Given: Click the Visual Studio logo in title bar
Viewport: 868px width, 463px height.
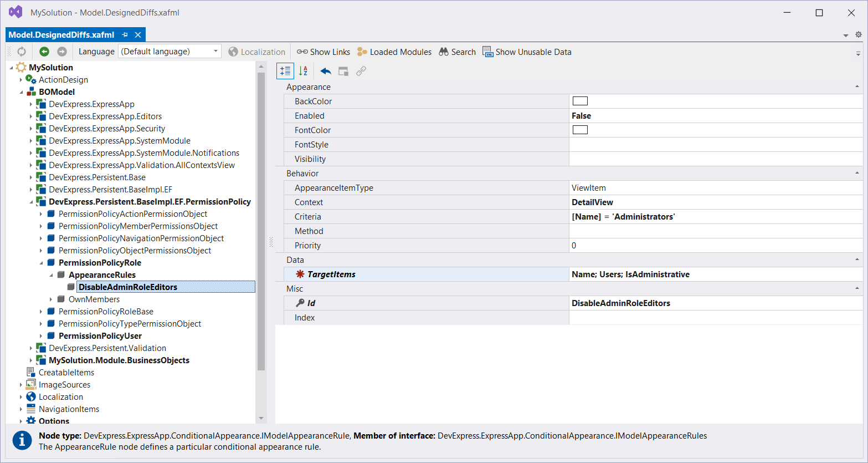Looking at the screenshot, I should (x=16, y=12).
